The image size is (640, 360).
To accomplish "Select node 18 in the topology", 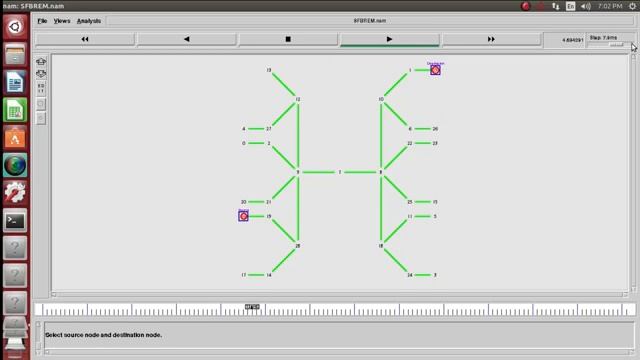I will click(x=381, y=246).
